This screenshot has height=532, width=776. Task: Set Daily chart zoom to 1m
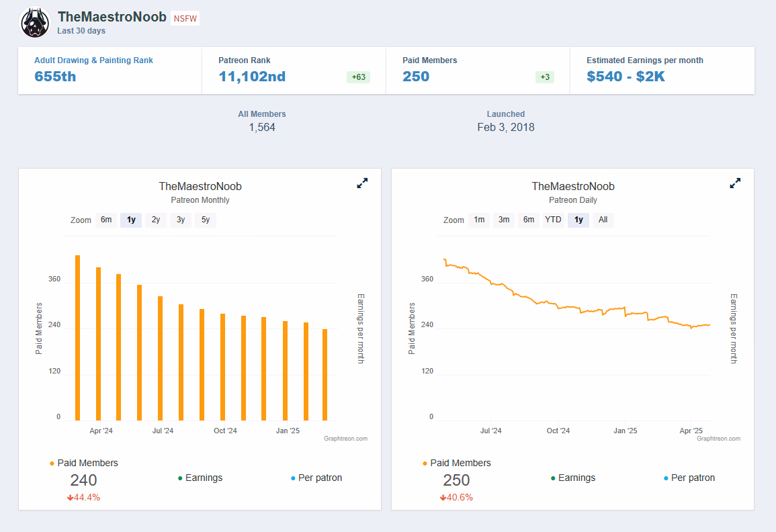coord(479,220)
